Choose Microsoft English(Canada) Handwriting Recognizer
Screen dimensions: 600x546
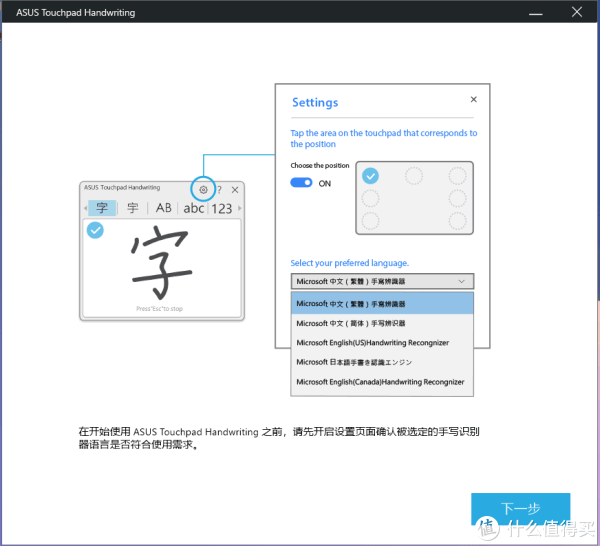(382, 382)
